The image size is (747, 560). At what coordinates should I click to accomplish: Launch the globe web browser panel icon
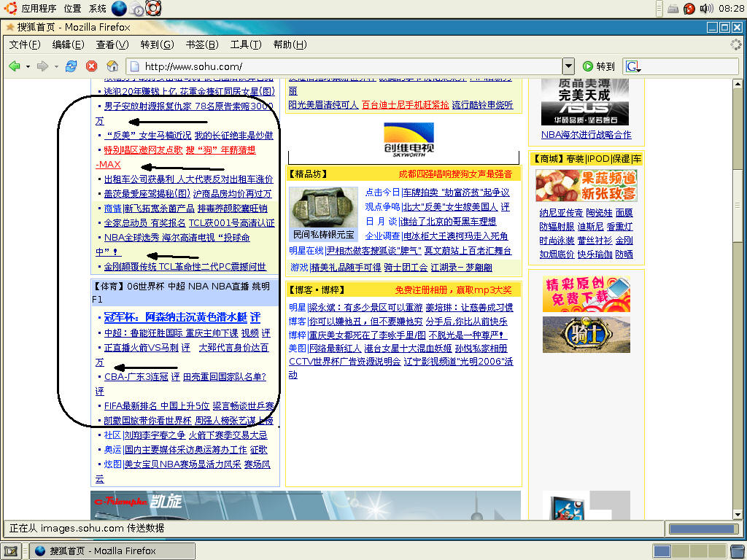tap(119, 8)
